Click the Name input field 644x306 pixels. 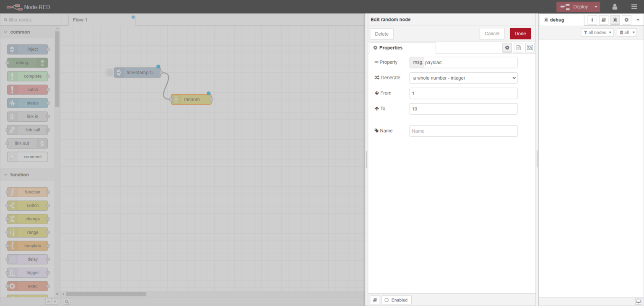pyautogui.click(x=463, y=131)
